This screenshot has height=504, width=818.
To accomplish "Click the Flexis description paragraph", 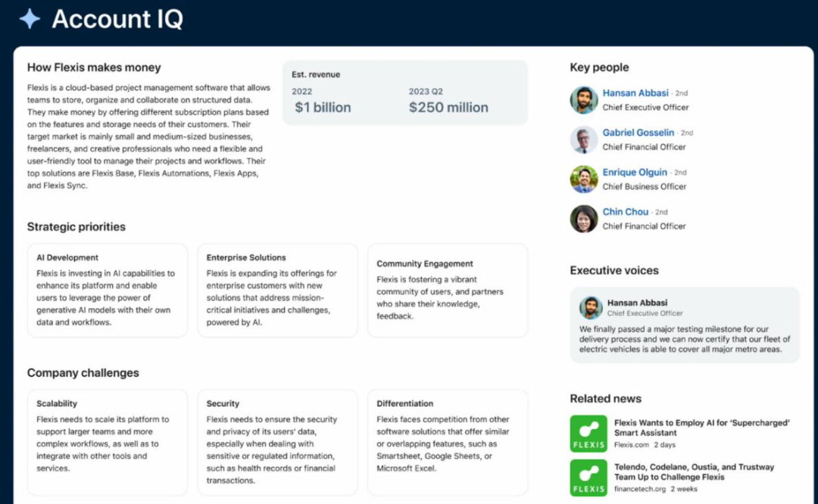I will [148, 136].
